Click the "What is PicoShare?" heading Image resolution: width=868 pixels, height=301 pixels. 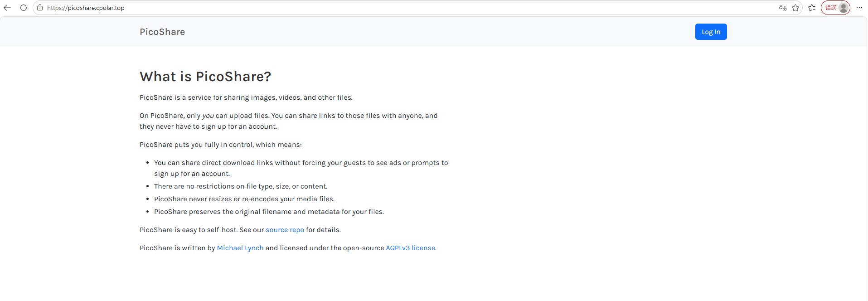coord(205,77)
